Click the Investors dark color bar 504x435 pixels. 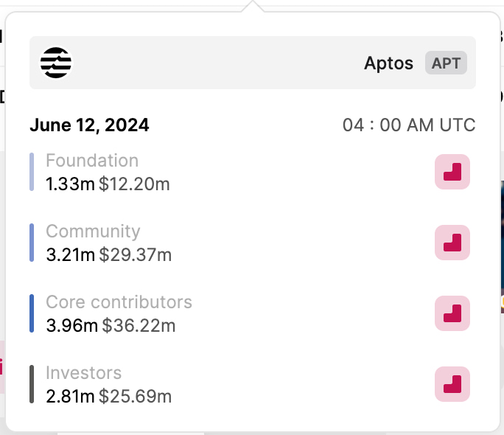[32, 384]
